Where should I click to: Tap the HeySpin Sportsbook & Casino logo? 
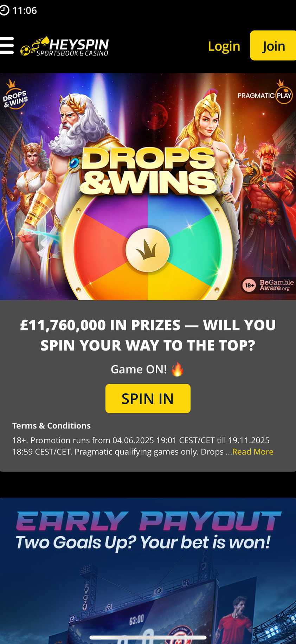[x=64, y=46]
